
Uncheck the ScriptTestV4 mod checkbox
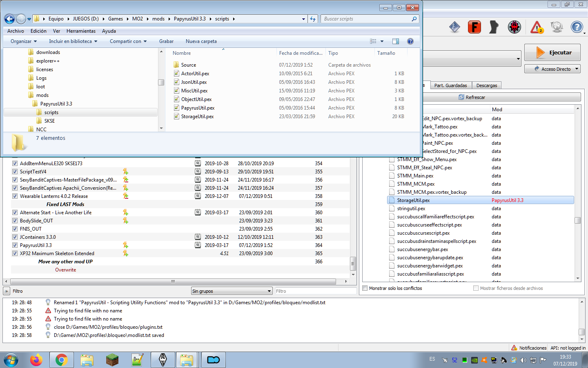(x=15, y=171)
